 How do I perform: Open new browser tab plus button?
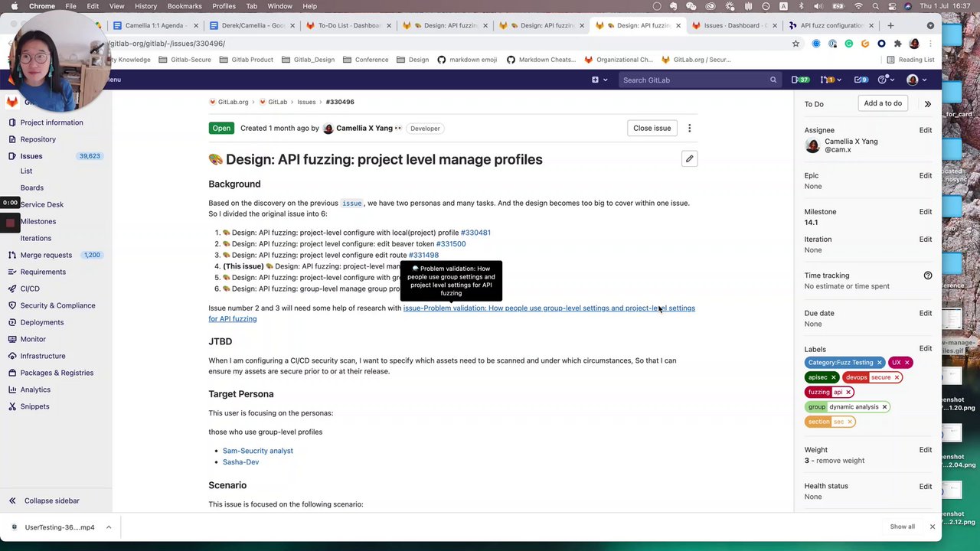click(x=890, y=25)
